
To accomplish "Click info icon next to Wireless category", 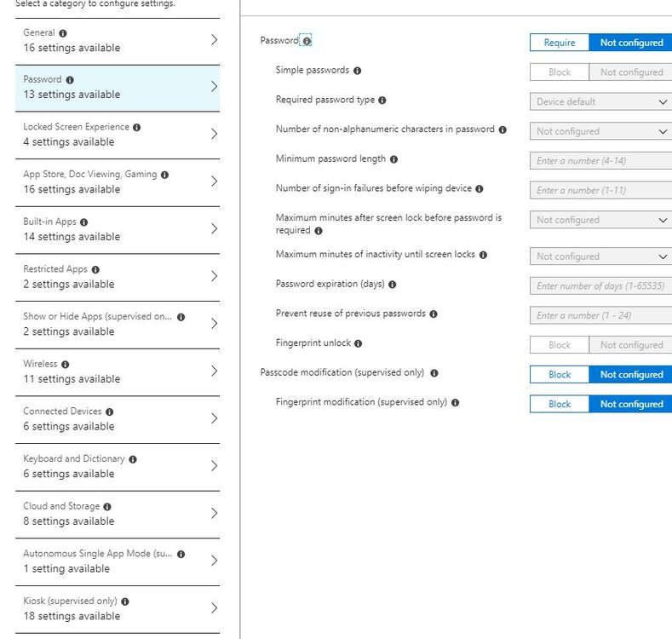I will click(65, 365).
